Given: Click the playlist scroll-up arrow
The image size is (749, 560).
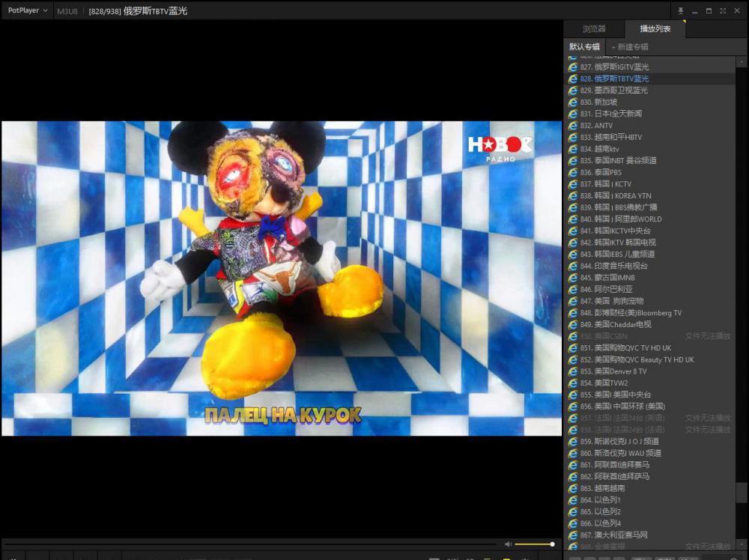Looking at the screenshot, I should [x=742, y=61].
